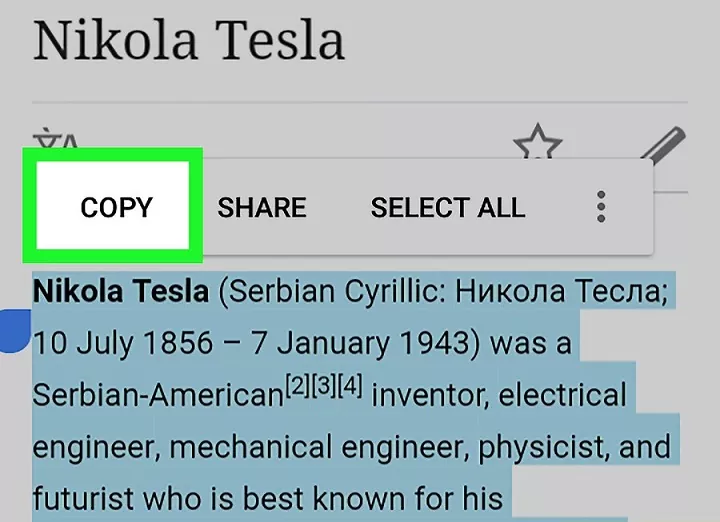Tap the pencil edit icon

pyautogui.click(x=663, y=144)
